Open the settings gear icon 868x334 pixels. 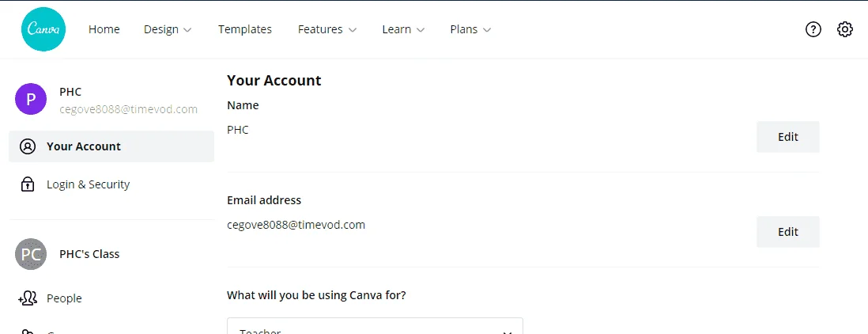tap(845, 29)
